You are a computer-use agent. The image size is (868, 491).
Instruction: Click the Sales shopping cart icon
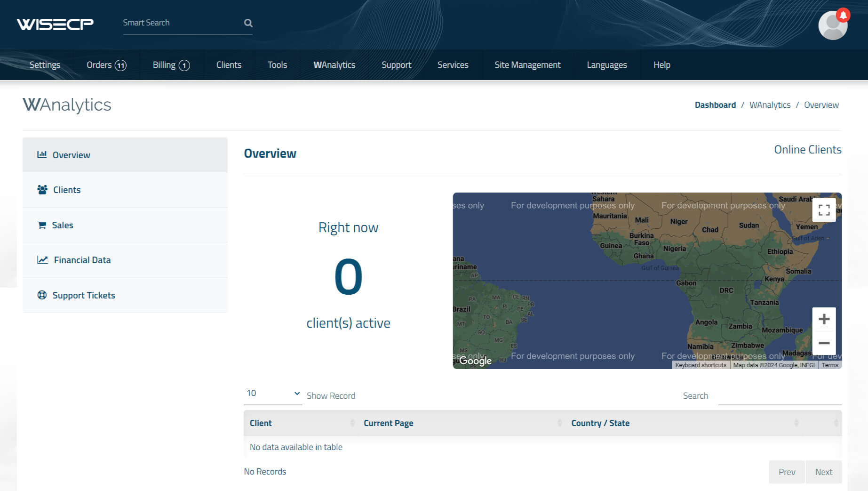point(42,225)
